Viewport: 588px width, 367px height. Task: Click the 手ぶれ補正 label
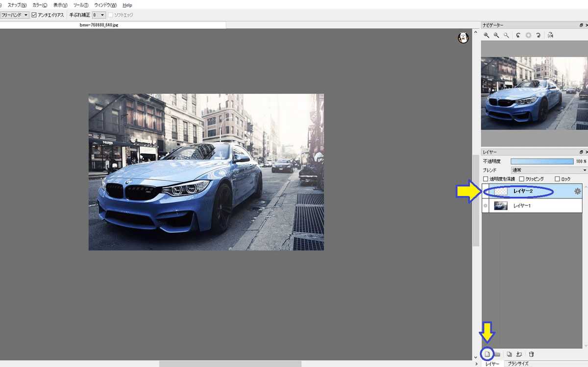[79, 15]
